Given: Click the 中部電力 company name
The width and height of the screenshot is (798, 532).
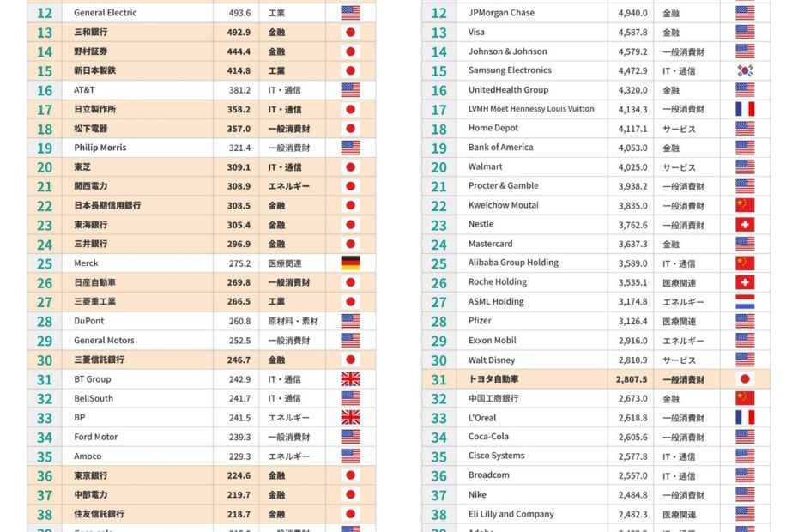Looking at the screenshot, I should (x=91, y=495).
